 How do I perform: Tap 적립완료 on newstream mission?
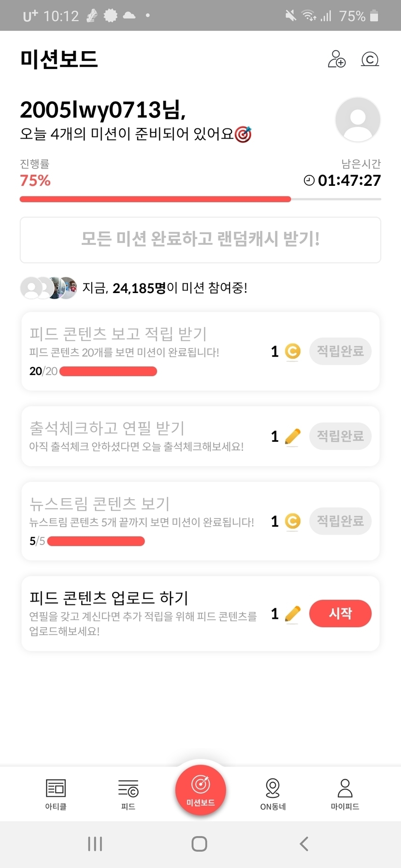pyautogui.click(x=340, y=521)
